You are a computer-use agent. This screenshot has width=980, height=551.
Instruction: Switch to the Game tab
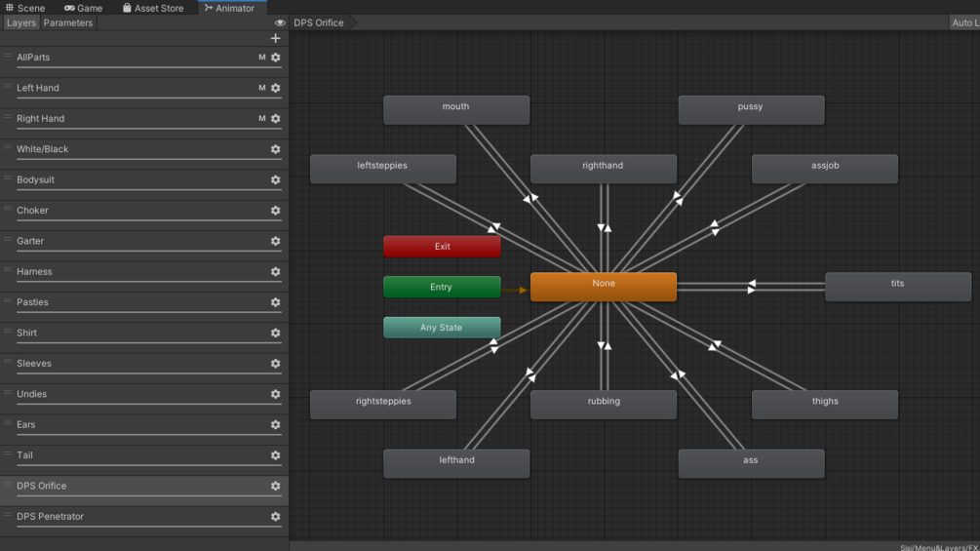[x=83, y=8]
